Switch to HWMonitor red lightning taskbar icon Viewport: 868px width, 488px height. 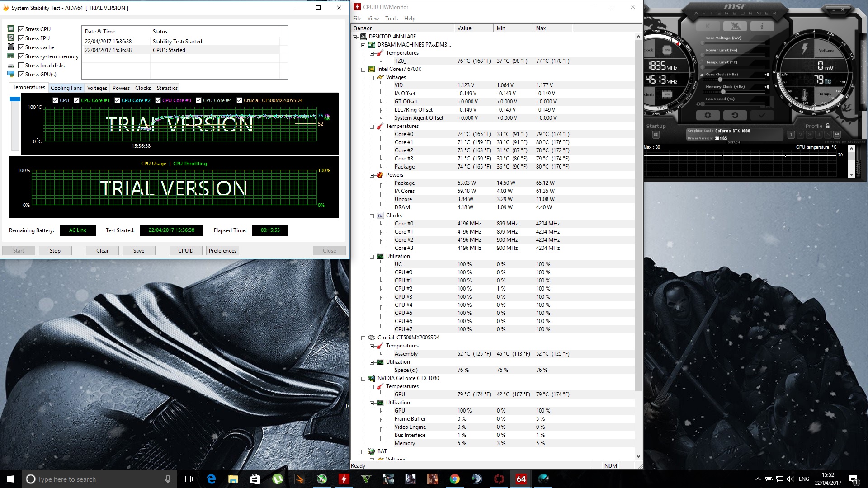click(x=344, y=479)
